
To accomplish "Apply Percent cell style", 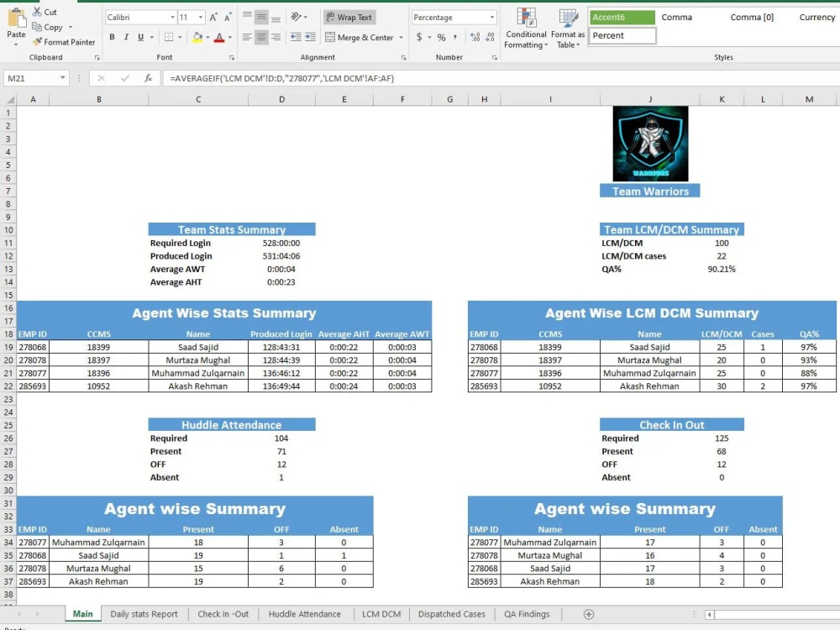I will (622, 35).
